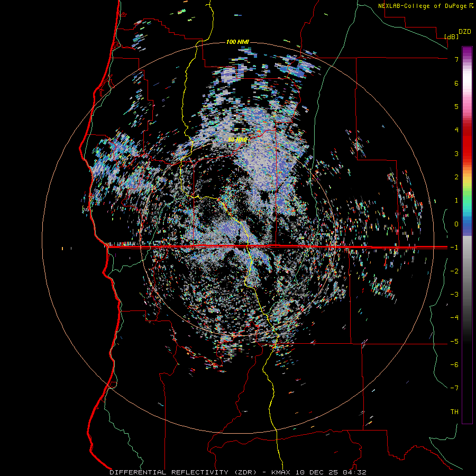Click the 5 value on the colorbar scale
Image resolution: width=476 pixels, height=476 pixels.
pos(456,106)
